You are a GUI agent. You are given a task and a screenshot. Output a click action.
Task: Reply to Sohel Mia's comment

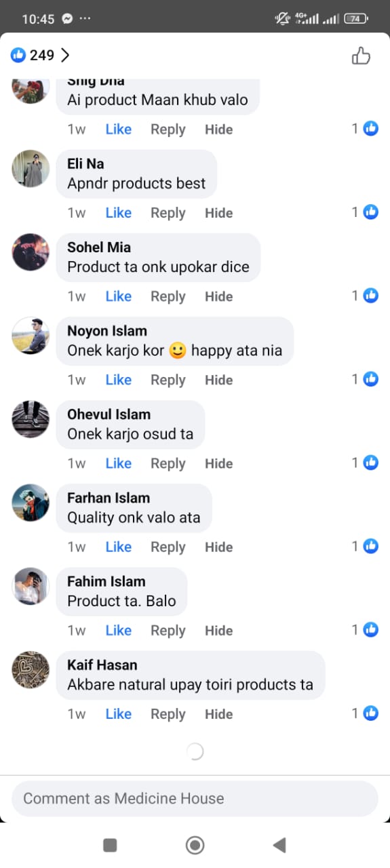168,296
